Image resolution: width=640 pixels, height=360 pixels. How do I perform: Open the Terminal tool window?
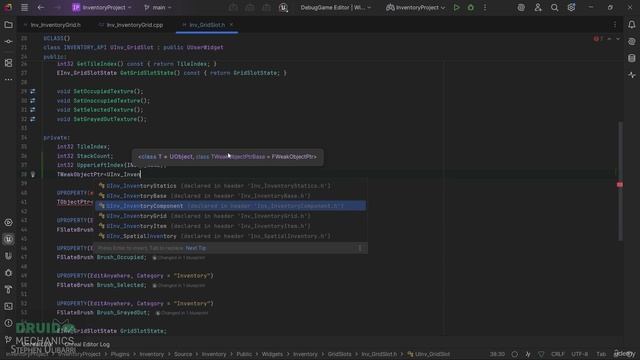(x=8, y=306)
